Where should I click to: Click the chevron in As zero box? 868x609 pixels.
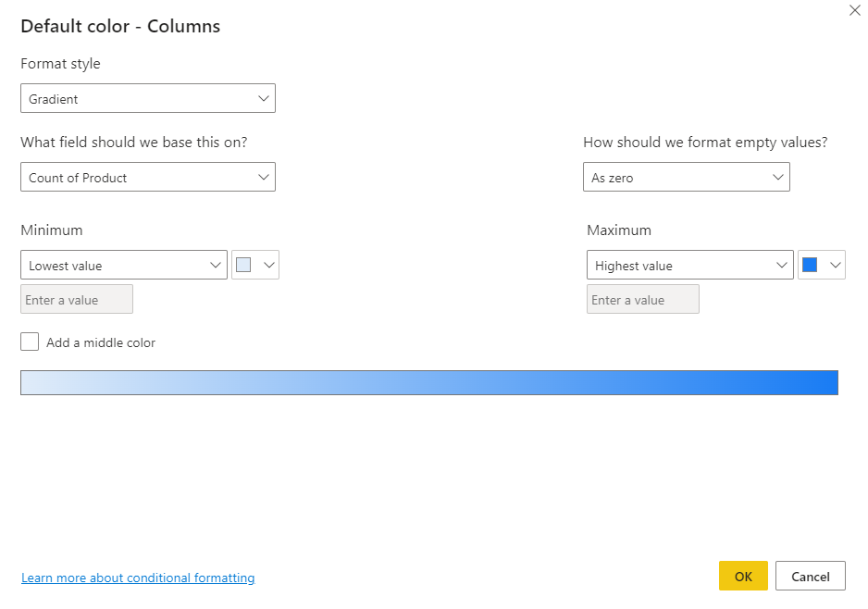tap(778, 177)
